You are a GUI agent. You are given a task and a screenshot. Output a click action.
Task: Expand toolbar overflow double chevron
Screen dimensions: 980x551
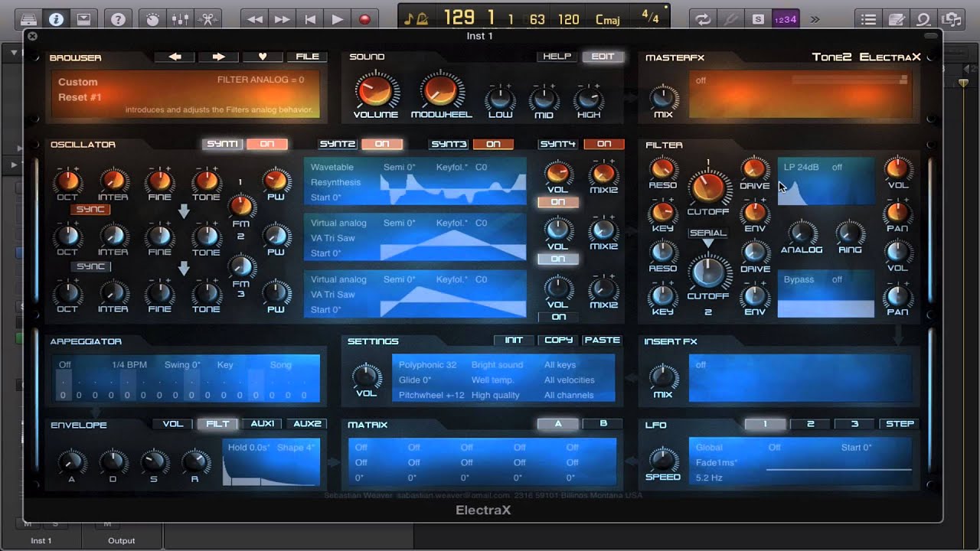(815, 19)
